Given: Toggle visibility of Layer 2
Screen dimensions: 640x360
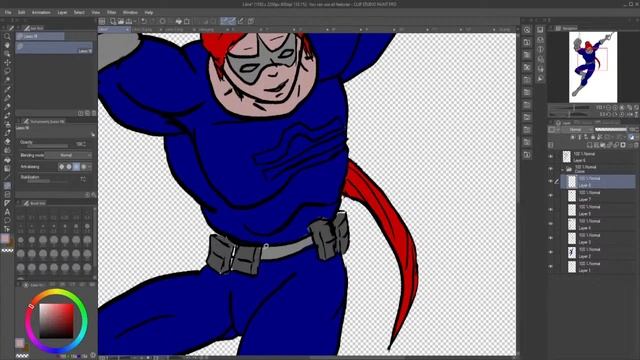Looking at the screenshot, I should tap(551, 252).
